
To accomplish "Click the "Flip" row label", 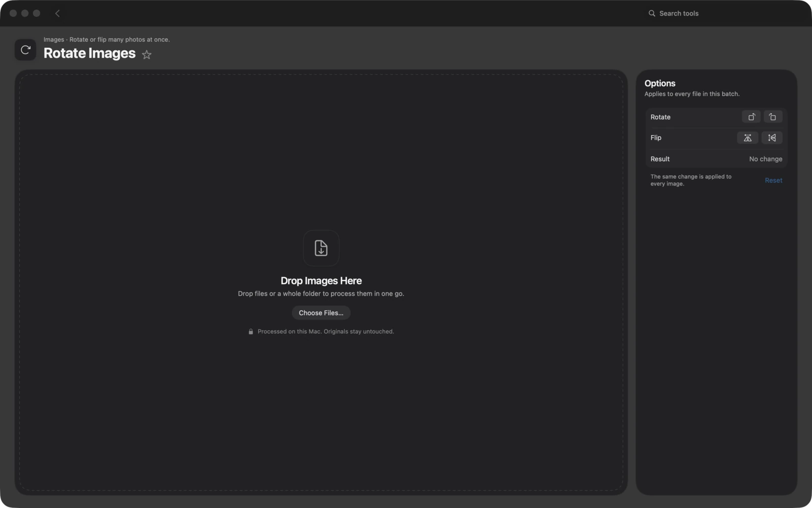I will coord(656,138).
